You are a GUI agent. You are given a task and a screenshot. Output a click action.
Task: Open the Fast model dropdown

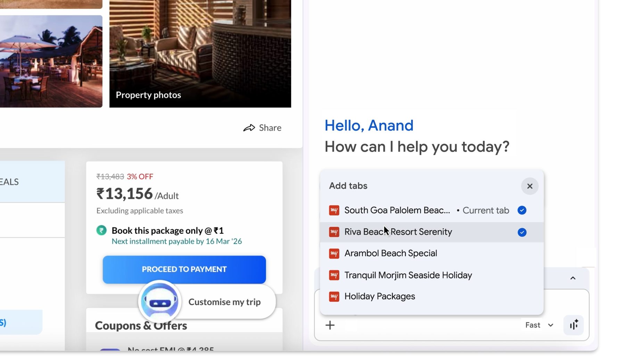click(x=539, y=325)
